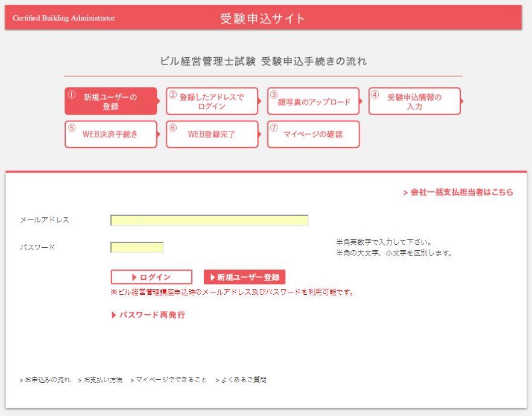This screenshot has height=416, width=532.
Task: Open よくあるご質問 FAQ link
Action: tap(241, 380)
